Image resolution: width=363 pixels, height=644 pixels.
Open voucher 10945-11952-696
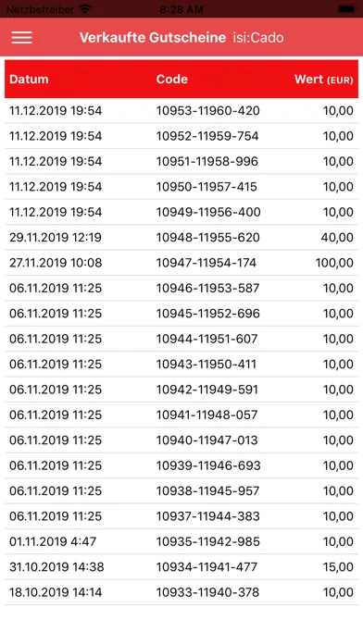pyautogui.click(x=181, y=314)
